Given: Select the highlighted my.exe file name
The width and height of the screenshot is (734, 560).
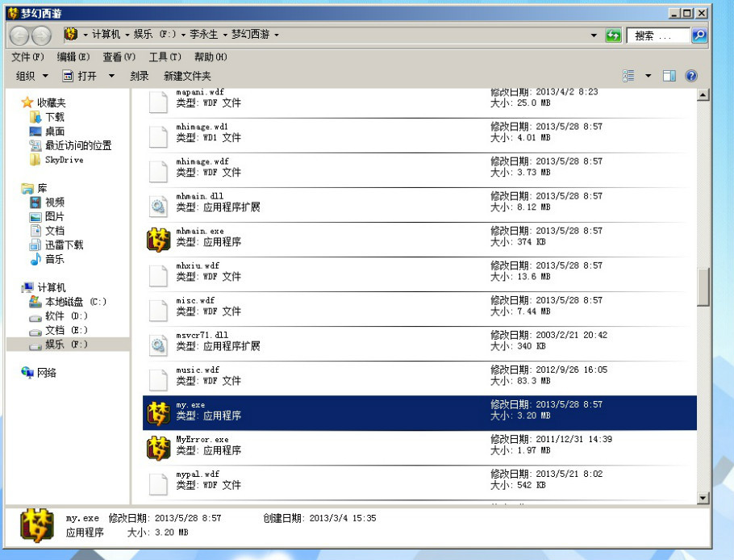Looking at the screenshot, I should pyautogui.click(x=190, y=404).
